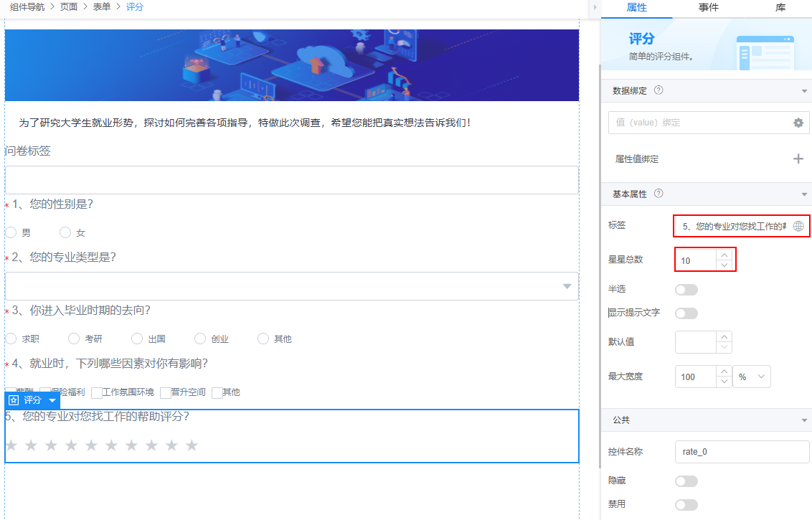
Task: Select the '1、您的性别是？' question label
Action: click(x=52, y=204)
